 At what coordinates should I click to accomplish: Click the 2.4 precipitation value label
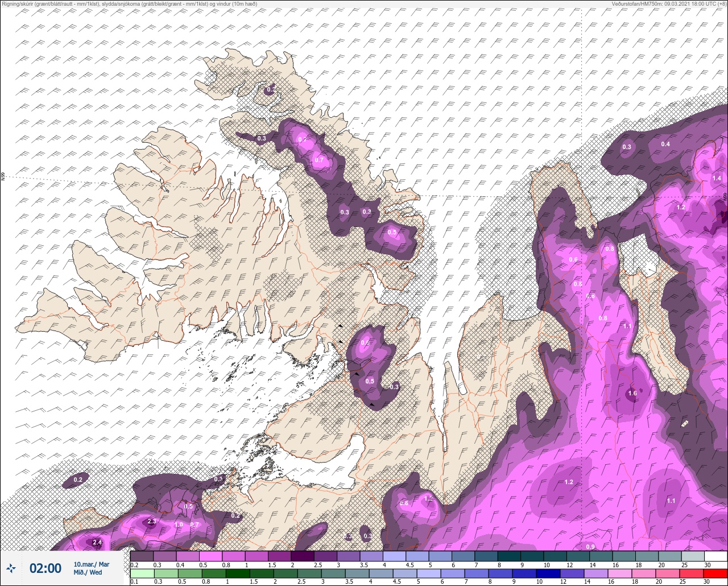pyautogui.click(x=97, y=543)
